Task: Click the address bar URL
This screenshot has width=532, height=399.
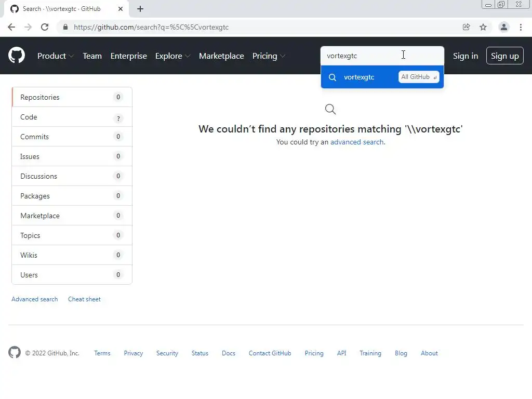Action: pyautogui.click(x=151, y=27)
